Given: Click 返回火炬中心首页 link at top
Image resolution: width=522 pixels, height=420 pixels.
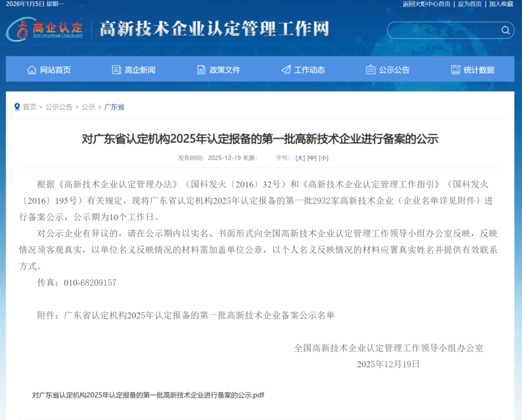Looking at the screenshot, I should 426,4.
